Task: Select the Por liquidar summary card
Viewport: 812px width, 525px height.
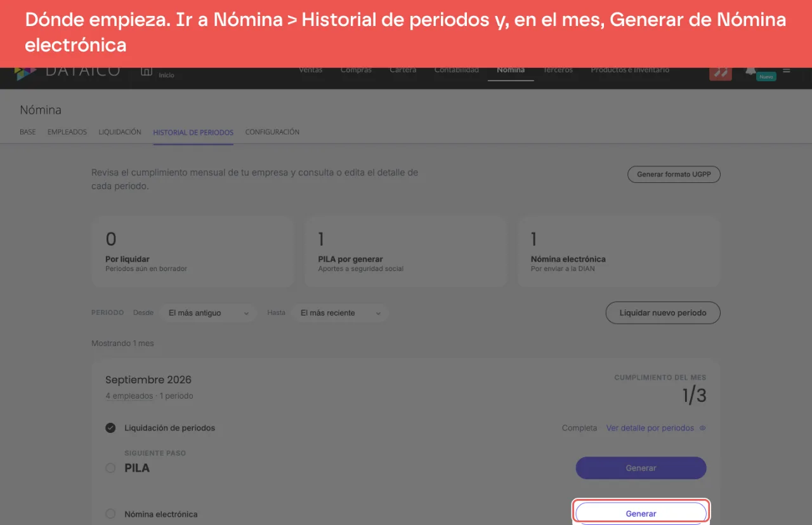Action: (x=192, y=251)
